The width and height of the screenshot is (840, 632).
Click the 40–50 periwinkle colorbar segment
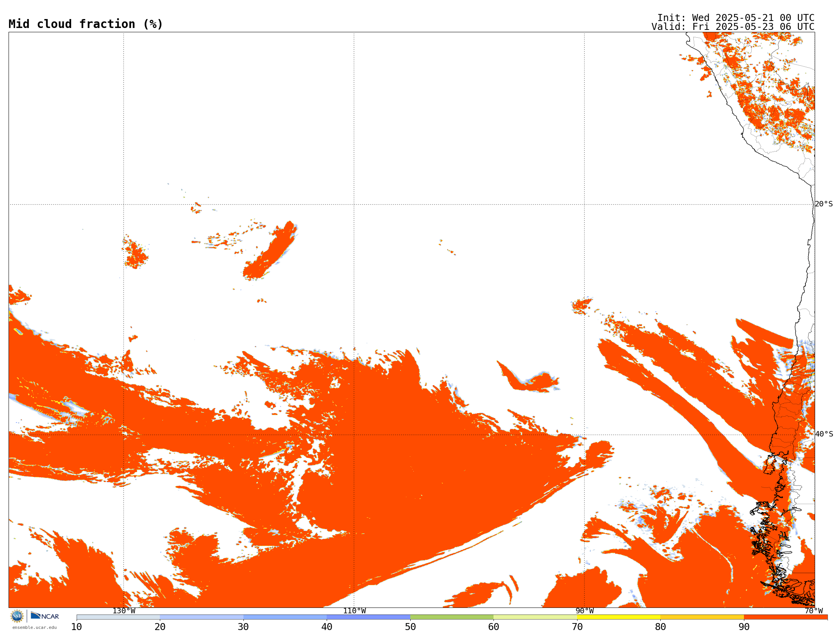368,617
